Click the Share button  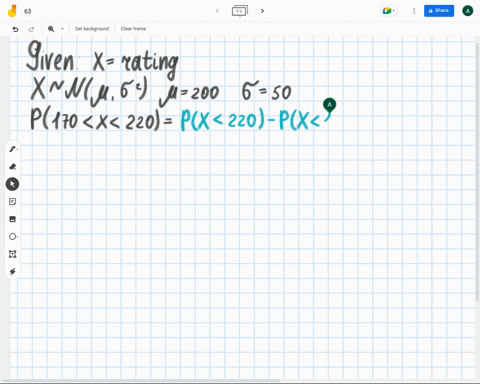point(439,11)
